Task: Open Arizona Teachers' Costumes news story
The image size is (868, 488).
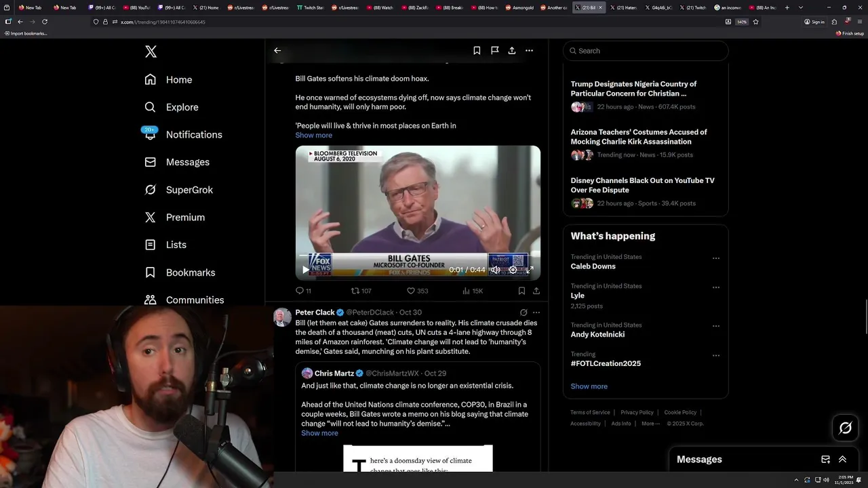Action: 646,143
